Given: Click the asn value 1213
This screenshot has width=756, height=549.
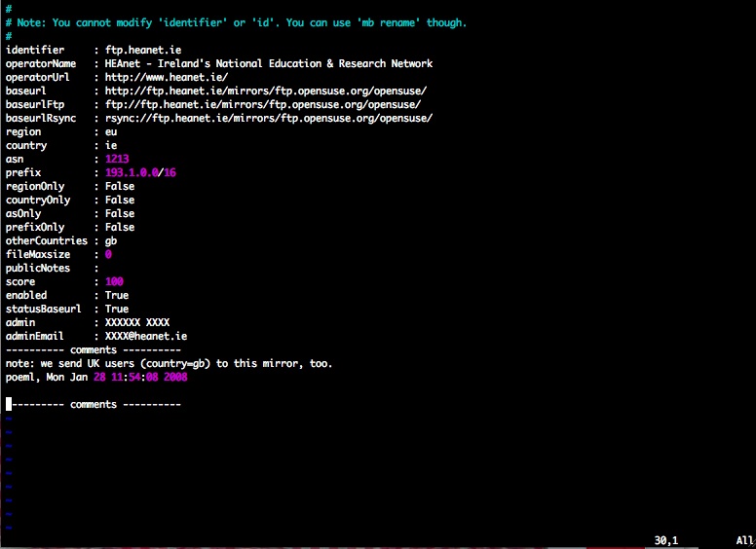Looking at the screenshot, I should (x=117, y=159).
